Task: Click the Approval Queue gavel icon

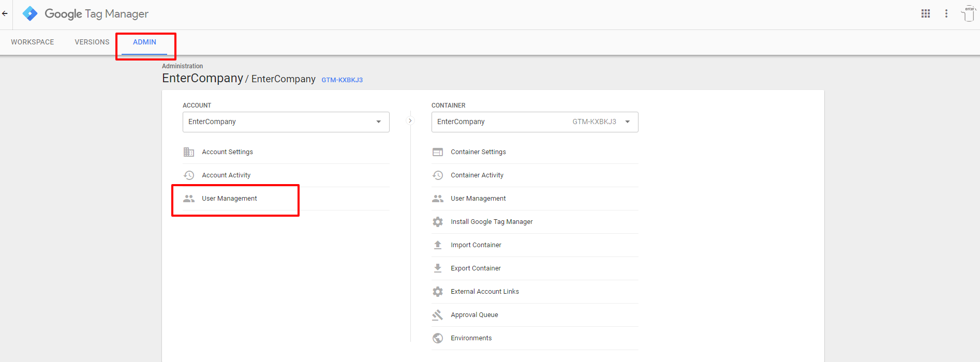Action: pos(438,315)
